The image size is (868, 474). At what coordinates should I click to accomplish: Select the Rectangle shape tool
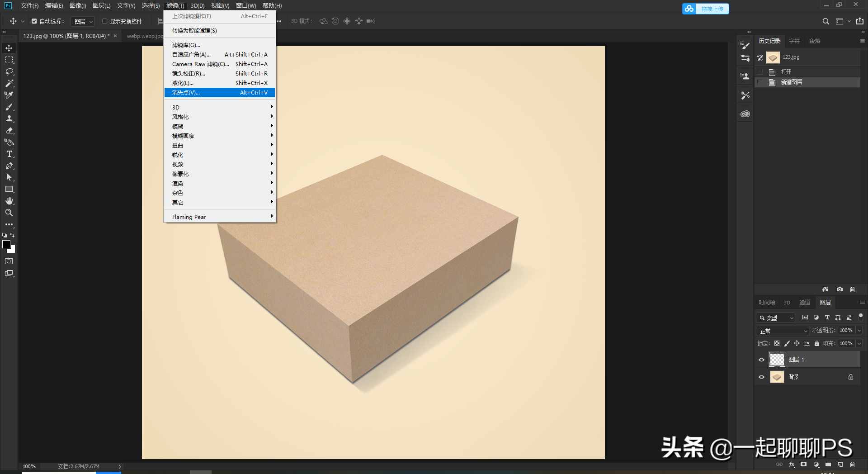pos(9,189)
